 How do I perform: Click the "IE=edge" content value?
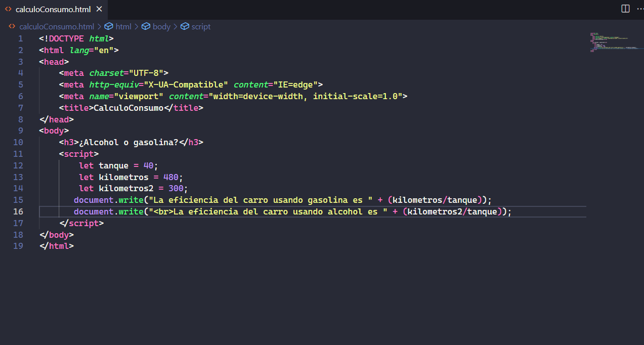[x=295, y=84]
